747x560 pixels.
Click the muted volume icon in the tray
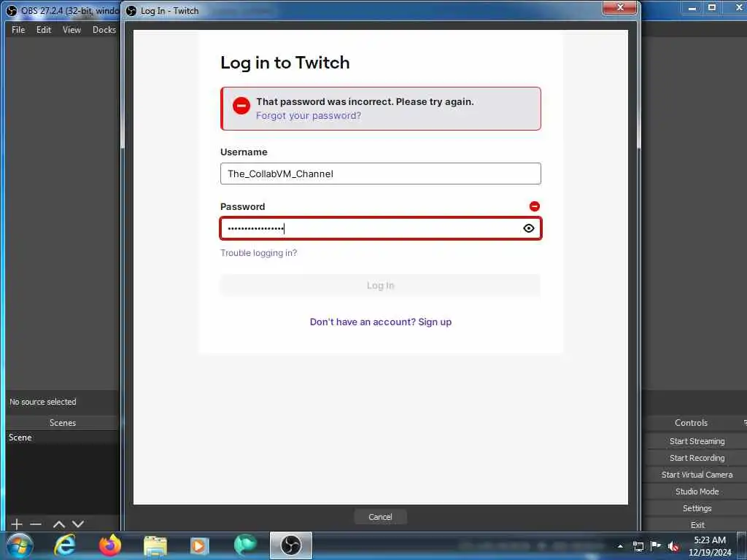(x=673, y=546)
